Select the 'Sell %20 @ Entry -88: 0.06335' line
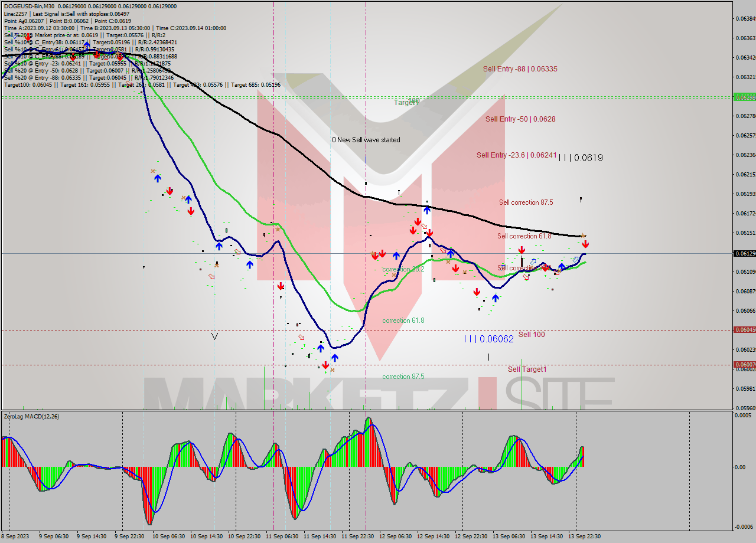Viewport: 756px width, 543px height. [89, 77]
